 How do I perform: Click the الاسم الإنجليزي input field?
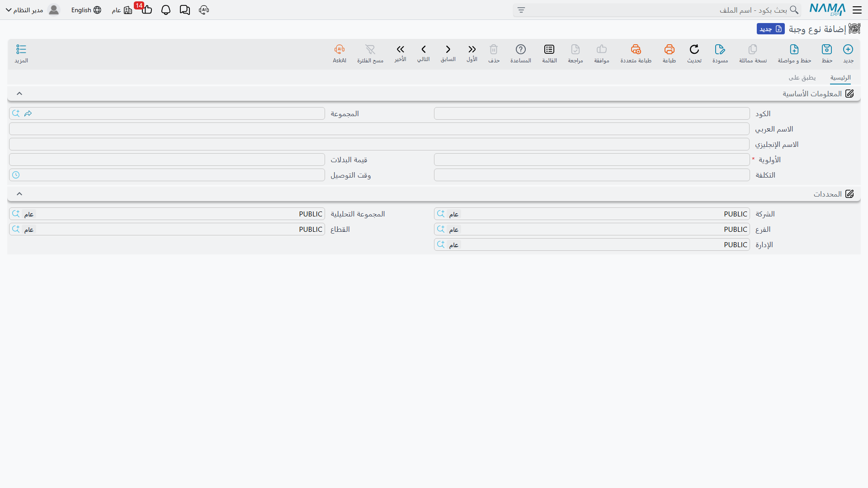click(379, 144)
